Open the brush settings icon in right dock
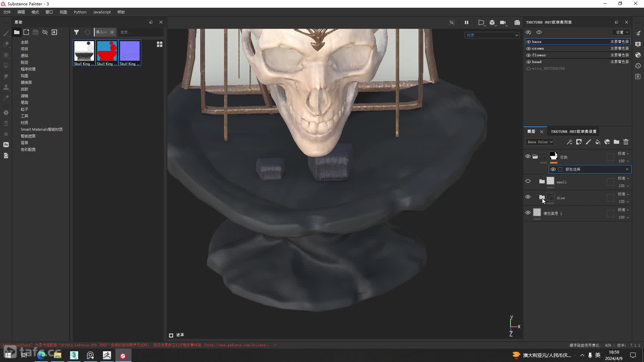 coord(638,33)
